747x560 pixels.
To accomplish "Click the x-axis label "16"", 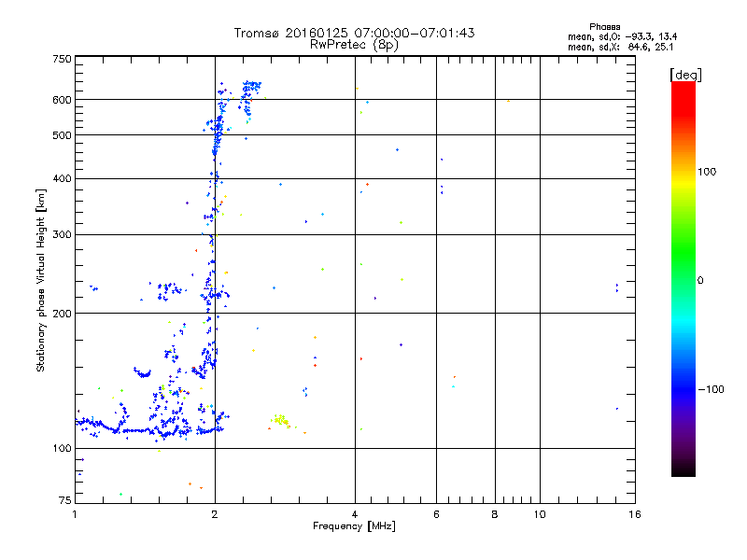I will [635, 514].
